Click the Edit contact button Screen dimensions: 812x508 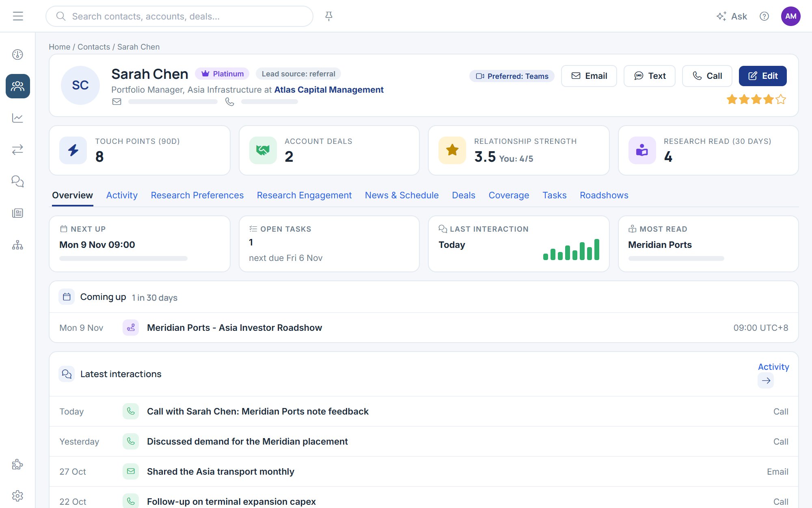click(762, 76)
